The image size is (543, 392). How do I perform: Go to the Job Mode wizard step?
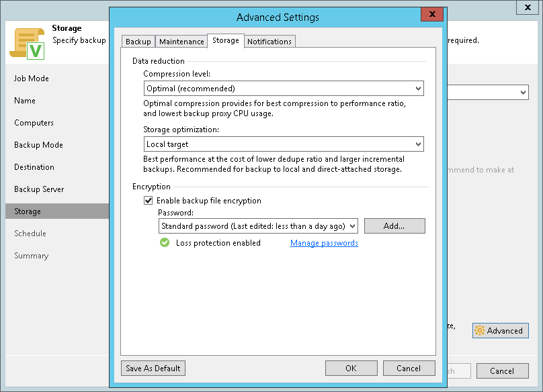pos(32,79)
